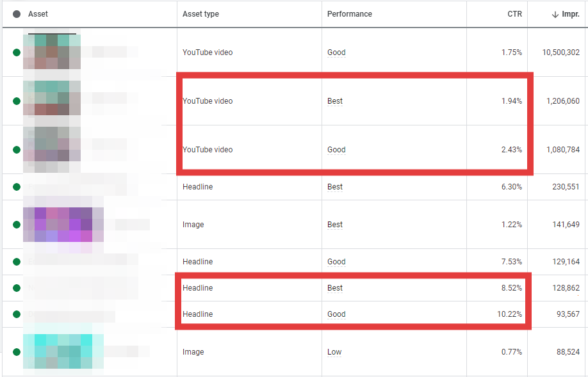Viewport: 588px width, 377px height.
Task: Click green status dot in 6.30% headline row
Action: tap(17, 187)
